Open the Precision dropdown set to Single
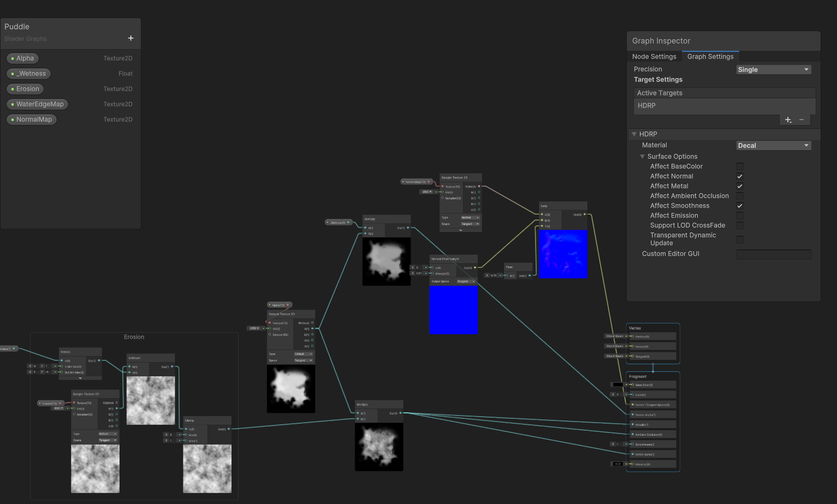The height and width of the screenshot is (504, 837). [x=773, y=70]
